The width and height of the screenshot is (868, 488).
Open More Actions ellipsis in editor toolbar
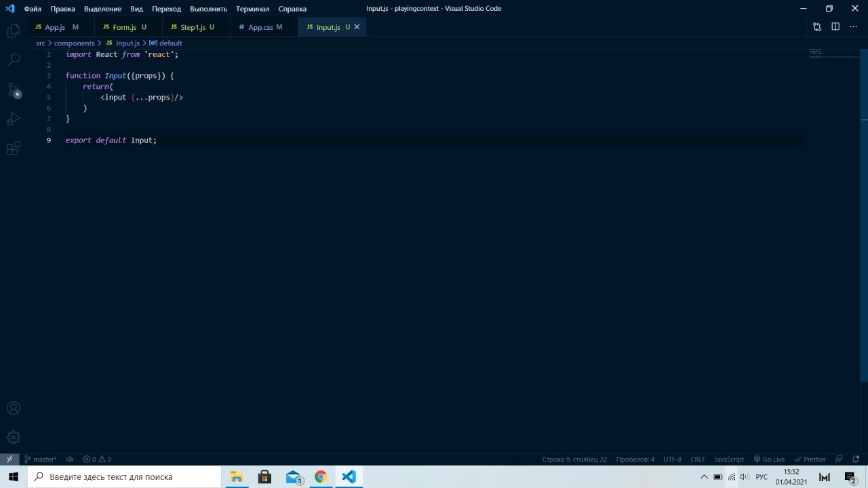click(854, 27)
